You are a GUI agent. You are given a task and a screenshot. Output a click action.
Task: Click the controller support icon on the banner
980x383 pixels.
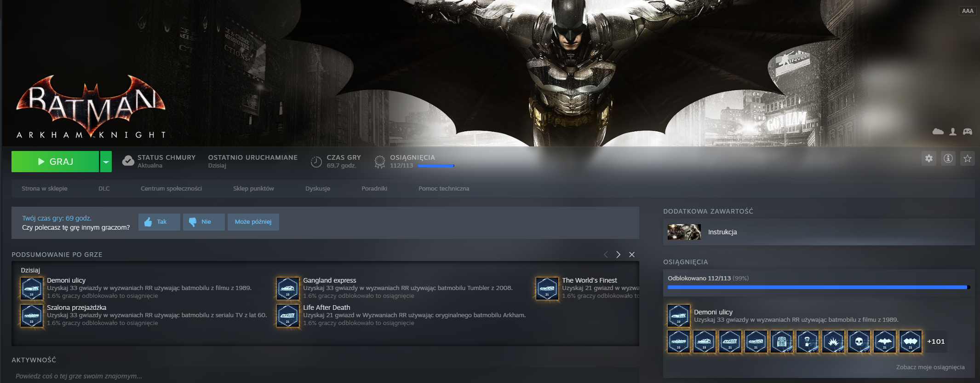click(968, 132)
